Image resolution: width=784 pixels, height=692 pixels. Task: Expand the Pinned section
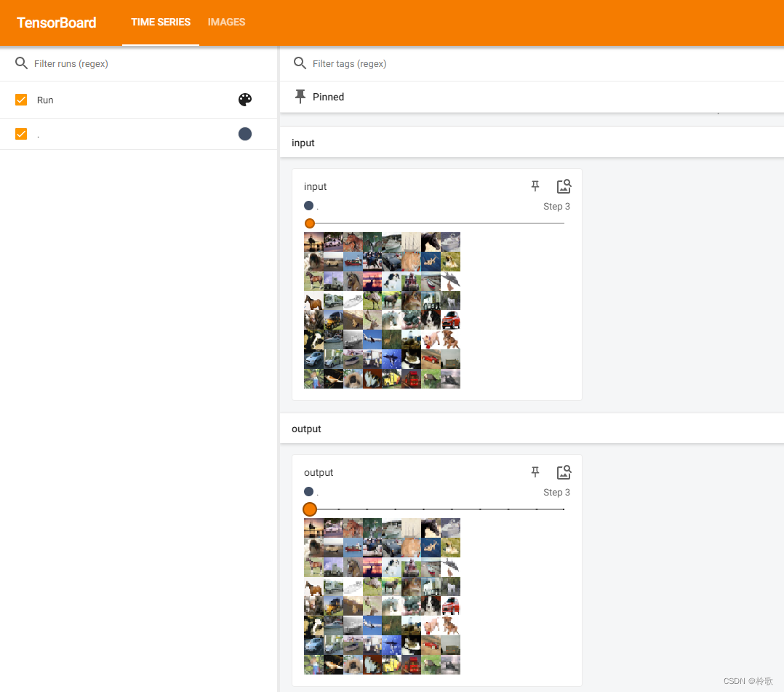pyautogui.click(x=532, y=97)
